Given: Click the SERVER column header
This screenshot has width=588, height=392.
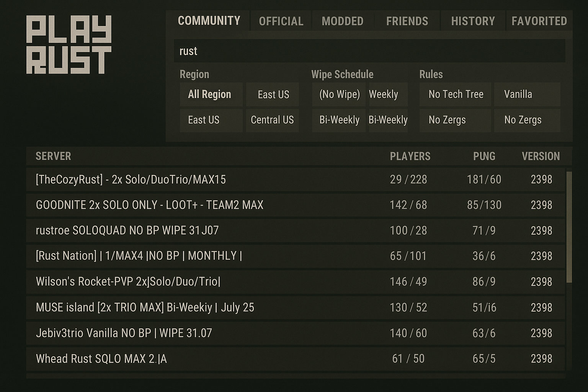Looking at the screenshot, I should (53, 156).
